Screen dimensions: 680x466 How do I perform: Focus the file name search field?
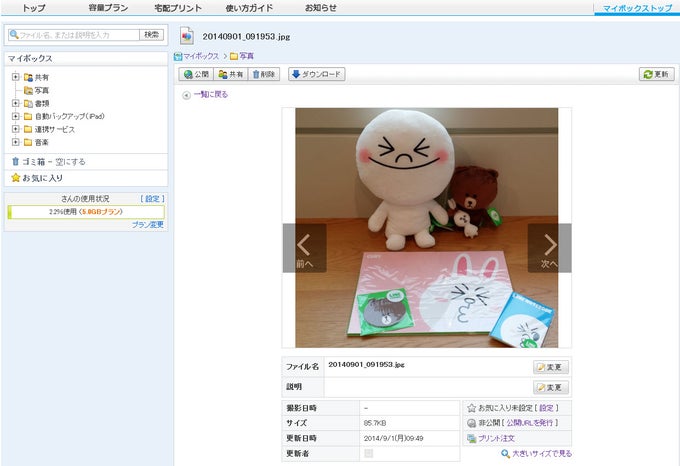pos(74,35)
